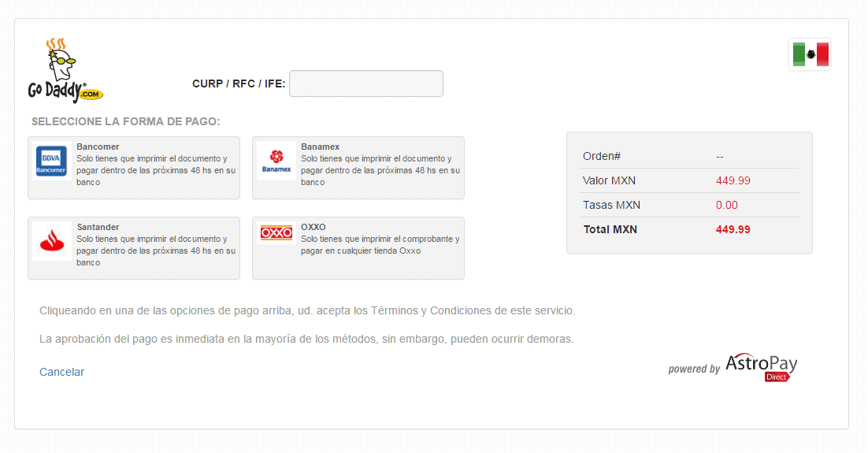868x453 pixels.
Task: Click the AstroPay Direct logo
Action: (x=761, y=367)
